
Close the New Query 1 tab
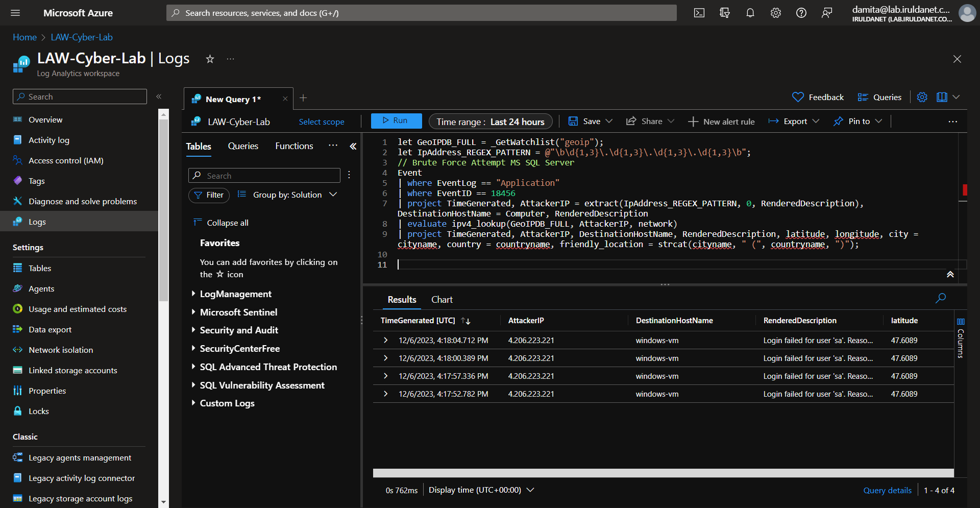tap(285, 99)
